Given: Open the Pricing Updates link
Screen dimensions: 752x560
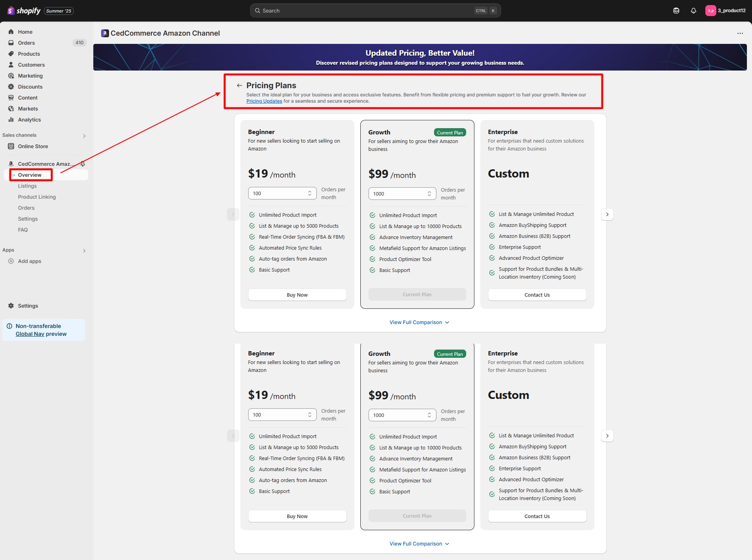Looking at the screenshot, I should coord(264,101).
